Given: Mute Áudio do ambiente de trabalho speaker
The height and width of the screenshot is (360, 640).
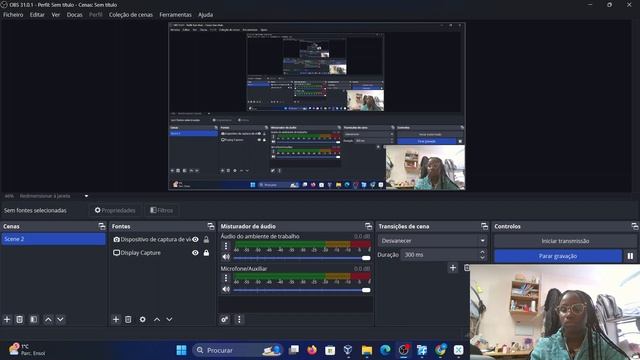Looking at the screenshot, I should [x=226, y=257].
